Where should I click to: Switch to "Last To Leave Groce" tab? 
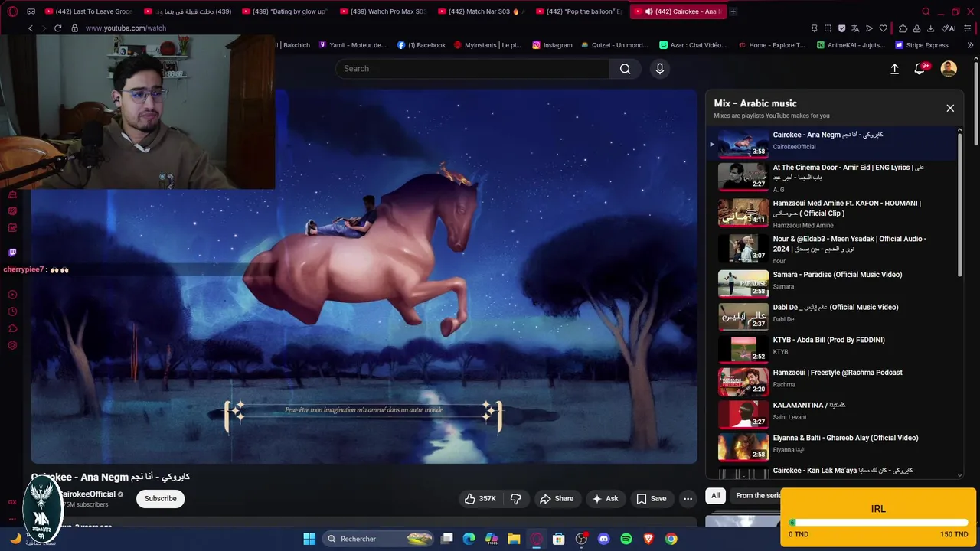(x=88, y=11)
